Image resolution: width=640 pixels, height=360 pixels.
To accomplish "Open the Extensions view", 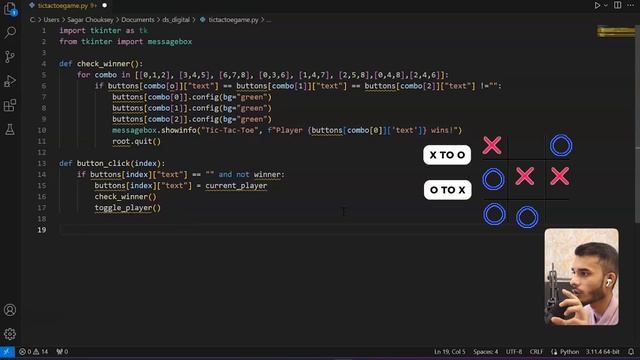I will (x=10, y=105).
